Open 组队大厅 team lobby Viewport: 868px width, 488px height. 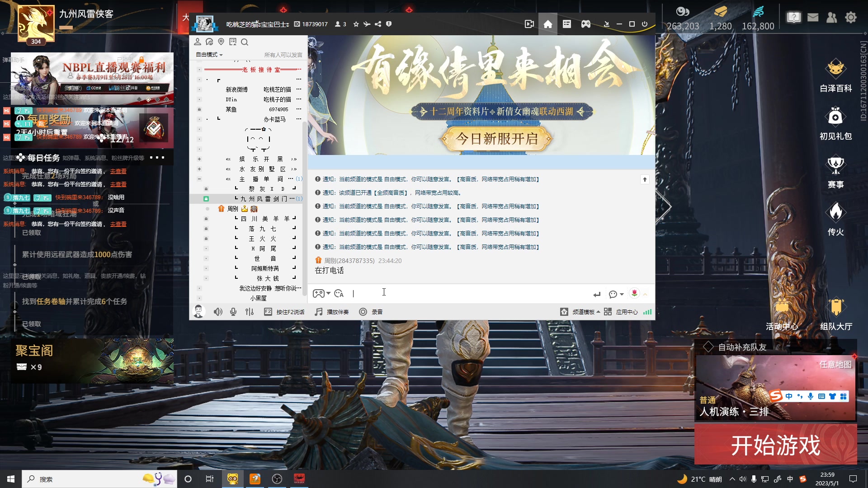836,314
